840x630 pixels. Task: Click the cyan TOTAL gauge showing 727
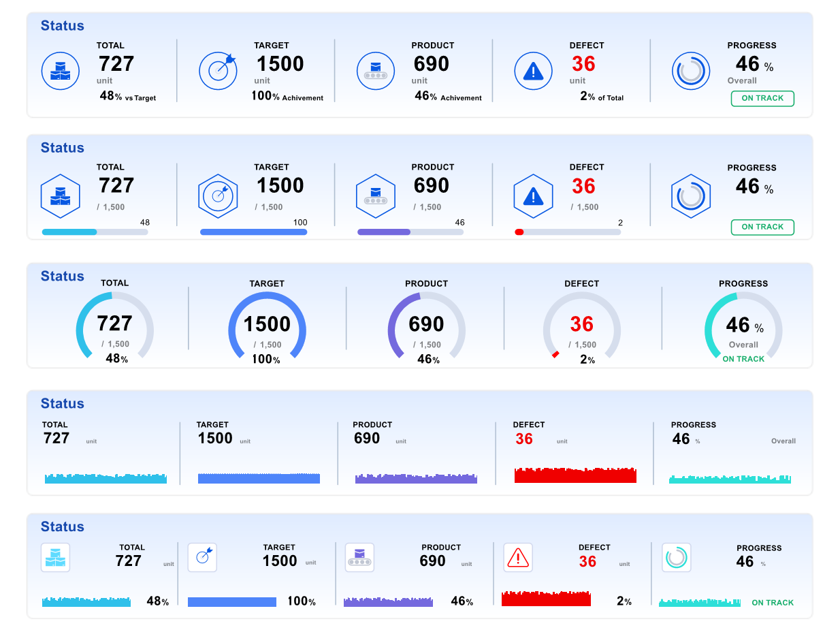click(x=115, y=326)
